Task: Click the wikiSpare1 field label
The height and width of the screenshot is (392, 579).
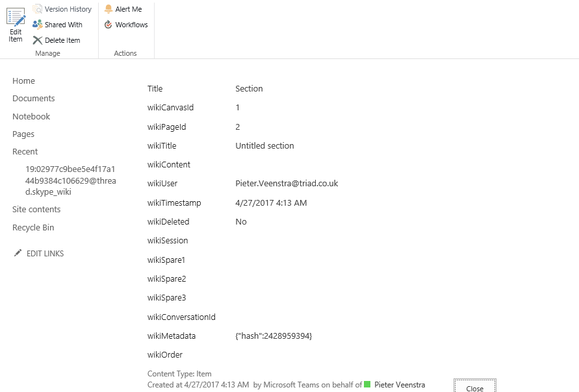Action: pyautogui.click(x=166, y=260)
